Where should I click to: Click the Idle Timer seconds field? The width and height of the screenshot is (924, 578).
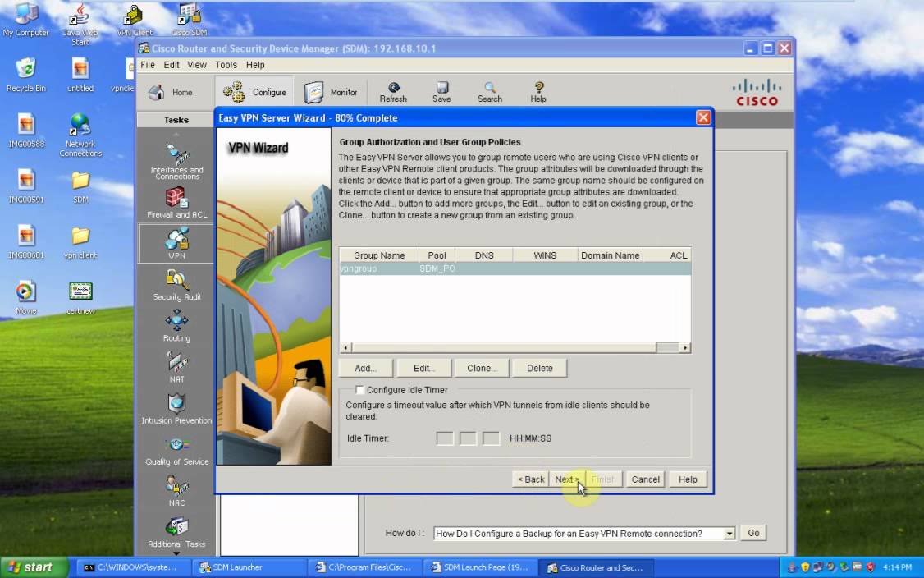(491, 438)
